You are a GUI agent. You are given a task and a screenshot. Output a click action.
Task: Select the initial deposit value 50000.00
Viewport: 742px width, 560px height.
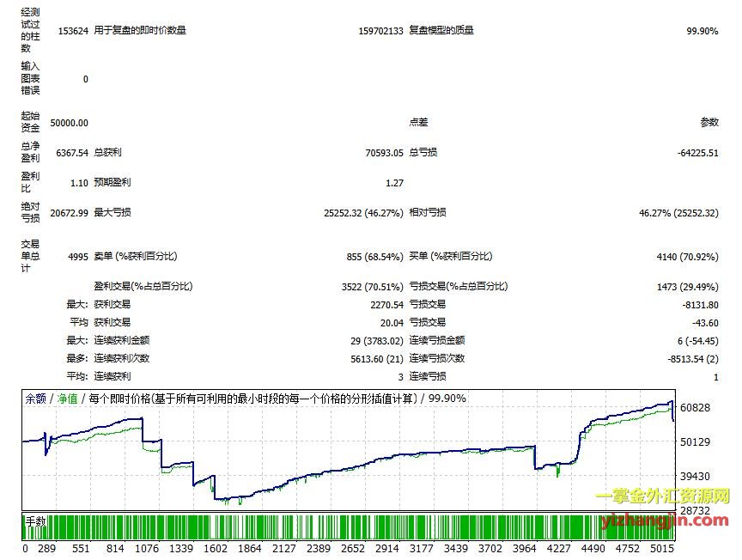(x=70, y=123)
